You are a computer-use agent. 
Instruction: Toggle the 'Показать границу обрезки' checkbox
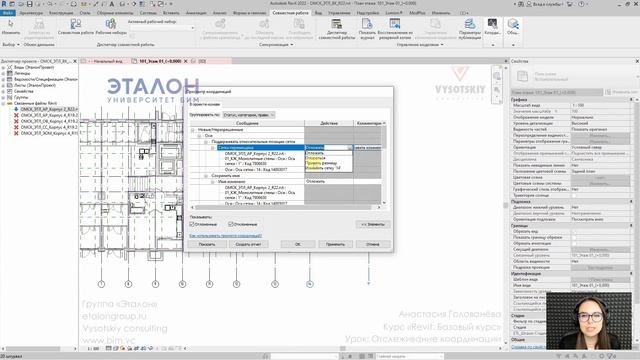click(573, 237)
